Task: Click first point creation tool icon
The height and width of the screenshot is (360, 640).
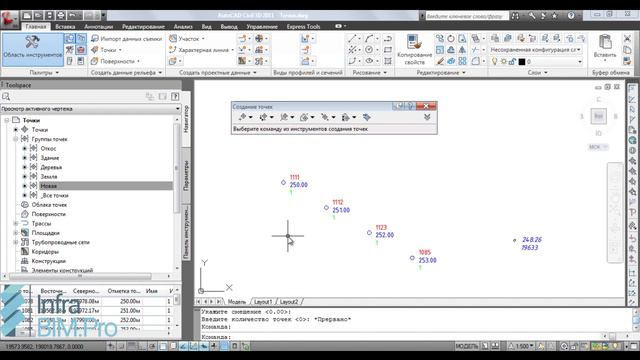Action: tap(242, 118)
